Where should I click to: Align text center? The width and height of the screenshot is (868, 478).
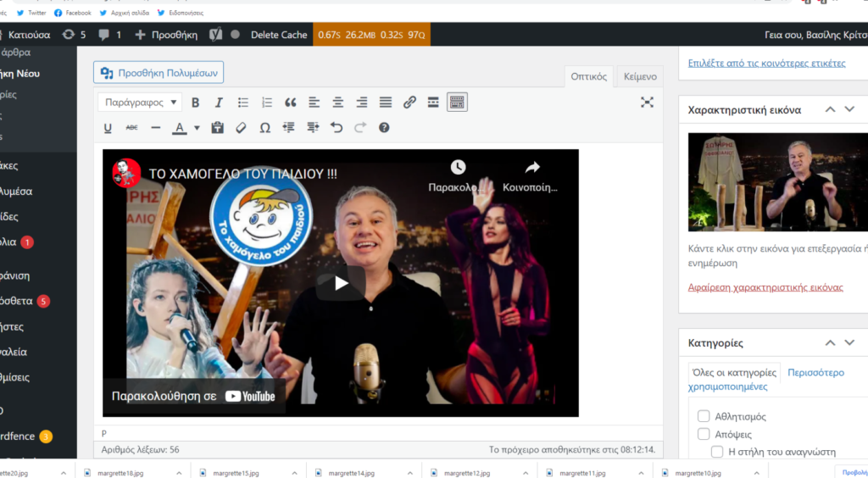coord(337,103)
